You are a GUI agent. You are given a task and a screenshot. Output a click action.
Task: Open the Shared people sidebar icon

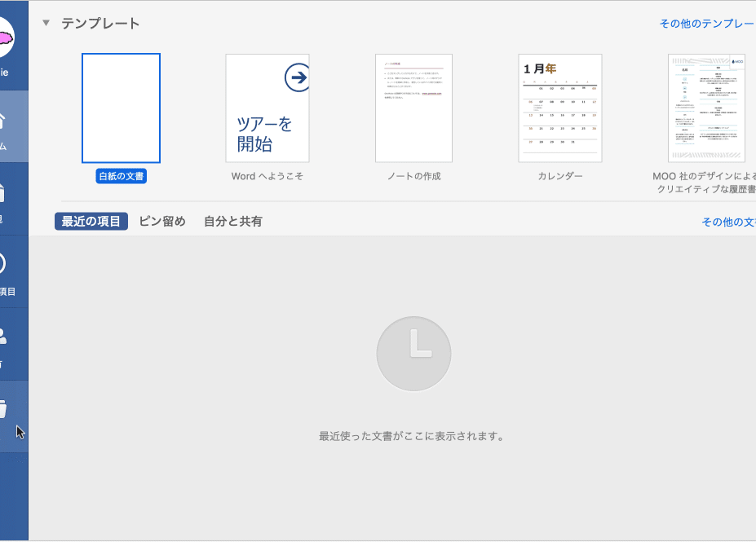[x=7, y=338]
